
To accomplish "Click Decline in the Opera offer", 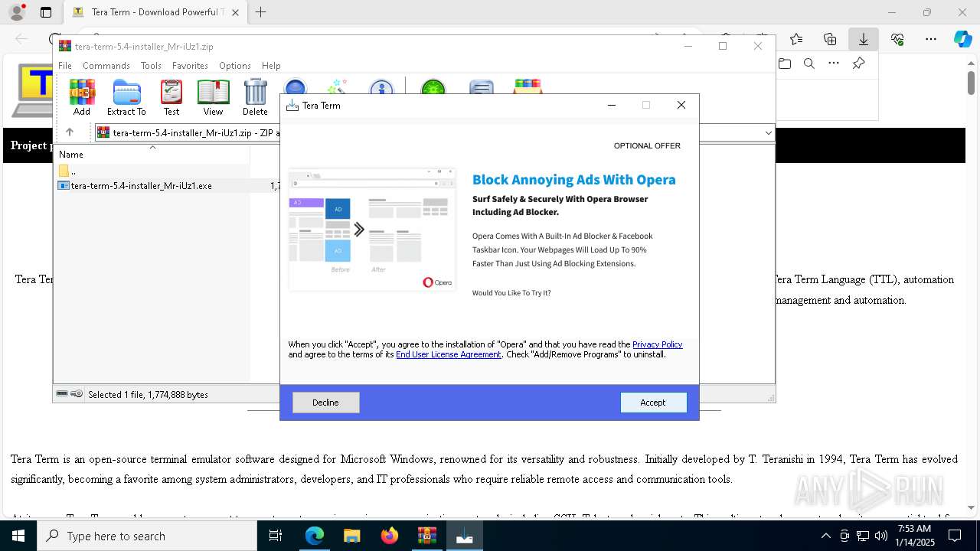I will 325,403.
